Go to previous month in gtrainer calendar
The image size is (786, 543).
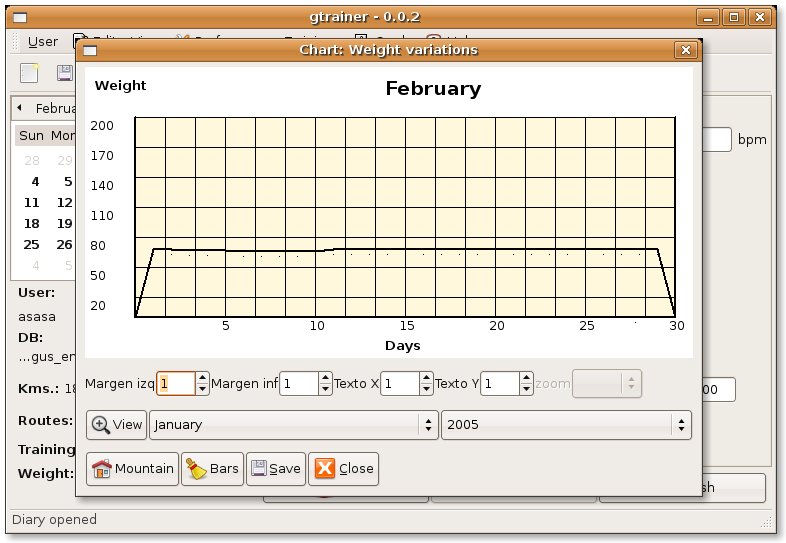point(20,107)
